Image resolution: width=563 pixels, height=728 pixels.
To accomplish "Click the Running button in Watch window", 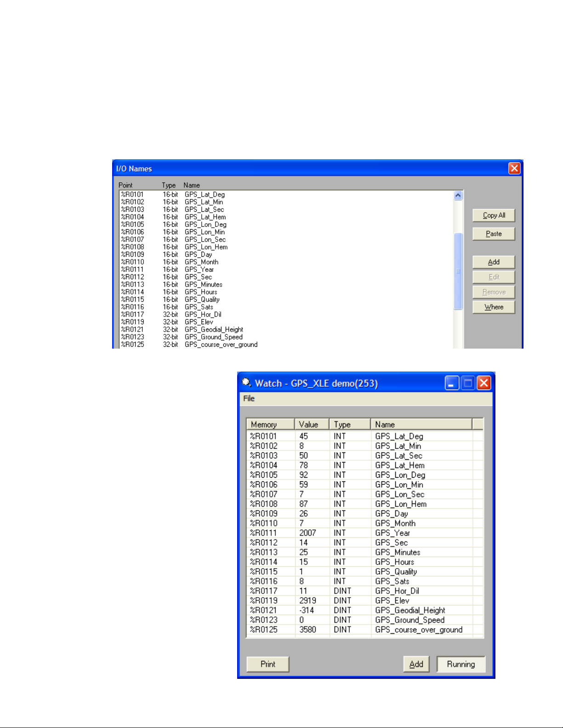I will click(x=461, y=664).
